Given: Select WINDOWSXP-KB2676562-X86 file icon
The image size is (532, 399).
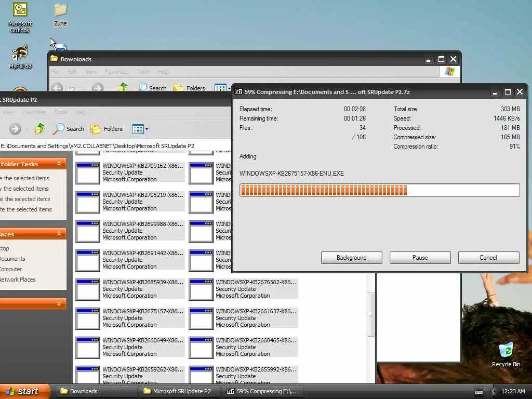Looking at the screenshot, I should click(x=201, y=289).
